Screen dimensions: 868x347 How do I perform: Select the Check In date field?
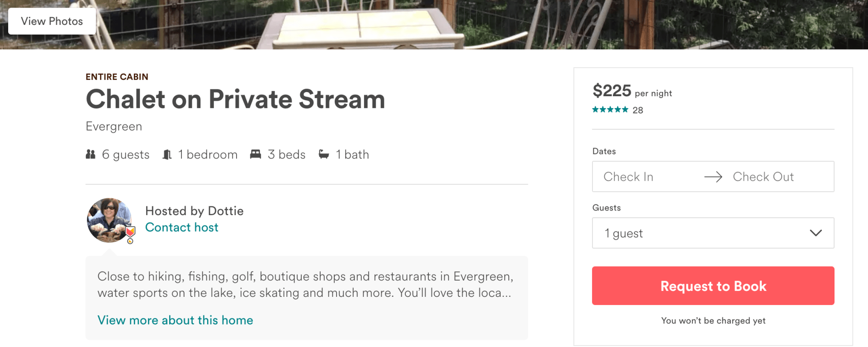[628, 177]
